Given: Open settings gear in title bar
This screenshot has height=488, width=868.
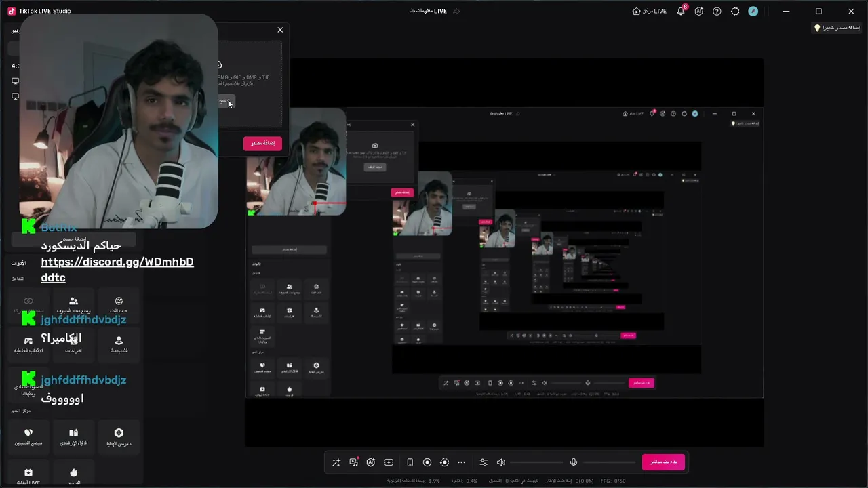Looking at the screenshot, I should tap(735, 12).
